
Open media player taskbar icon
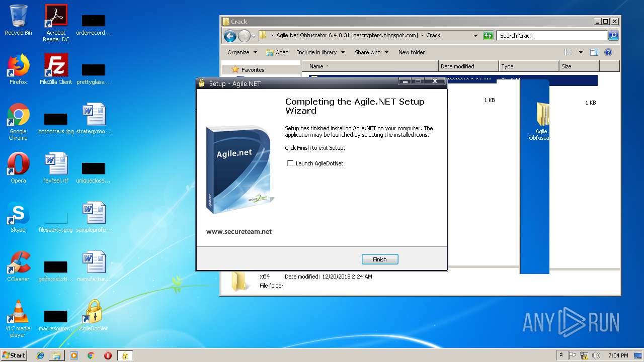[x=74, y=355]
